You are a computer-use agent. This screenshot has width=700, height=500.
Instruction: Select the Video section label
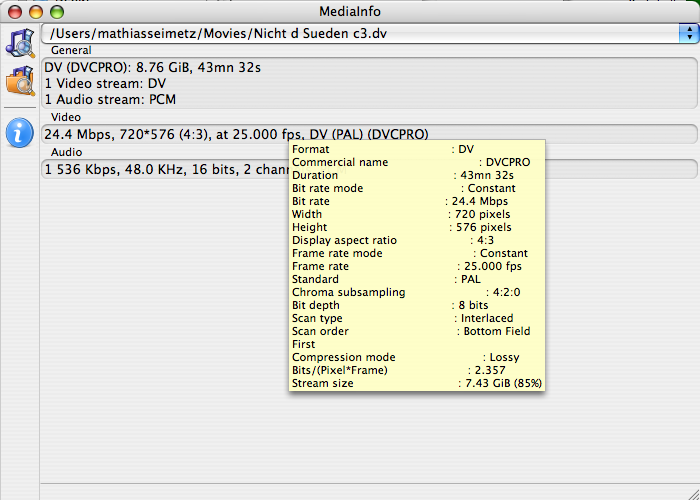[66, 117]
